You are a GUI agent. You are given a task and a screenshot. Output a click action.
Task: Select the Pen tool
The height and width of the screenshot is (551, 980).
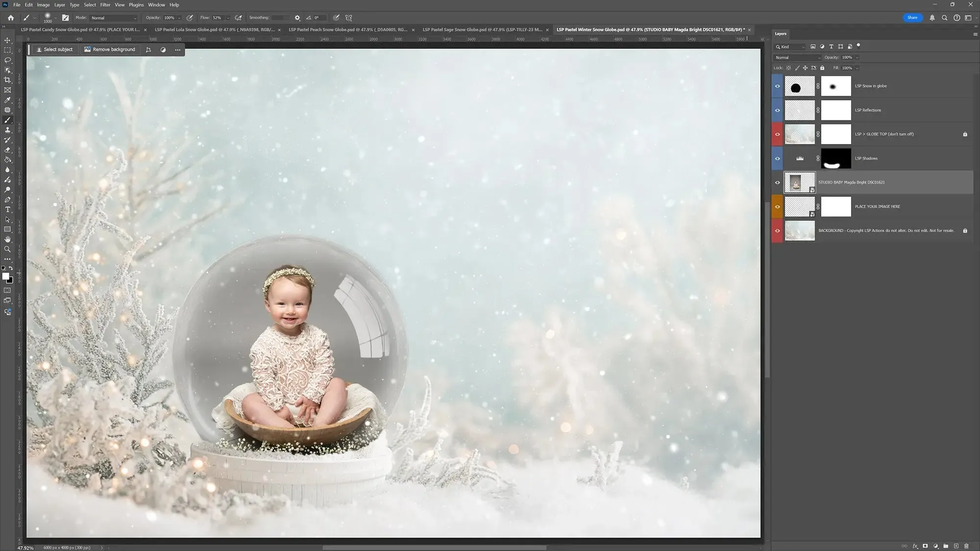coord(7,200)
